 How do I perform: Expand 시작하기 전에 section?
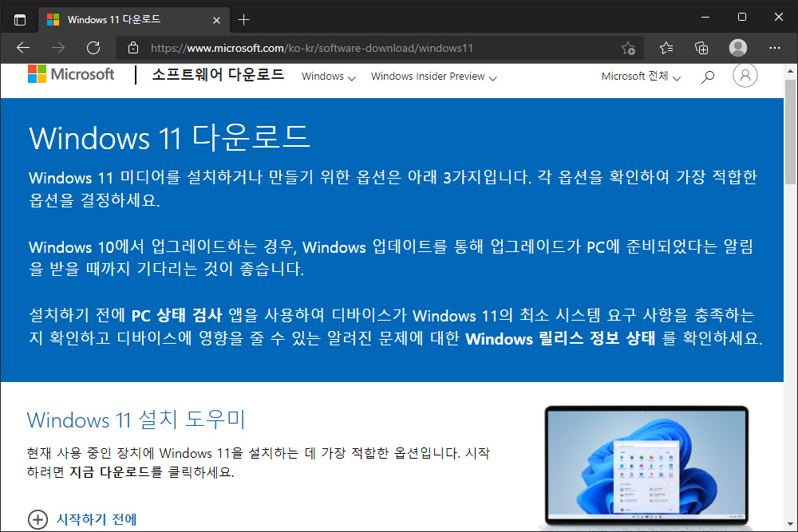click(82, 519)
